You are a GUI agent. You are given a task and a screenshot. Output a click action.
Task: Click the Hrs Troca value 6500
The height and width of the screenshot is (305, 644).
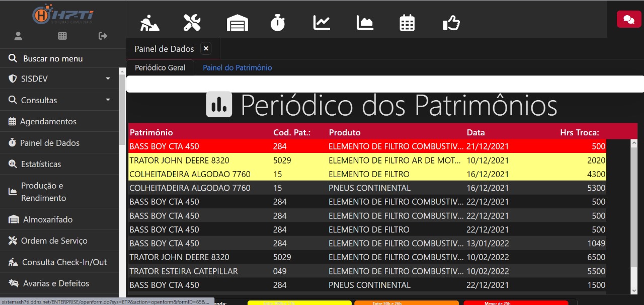pyautogui.click(x=596, y=257)
